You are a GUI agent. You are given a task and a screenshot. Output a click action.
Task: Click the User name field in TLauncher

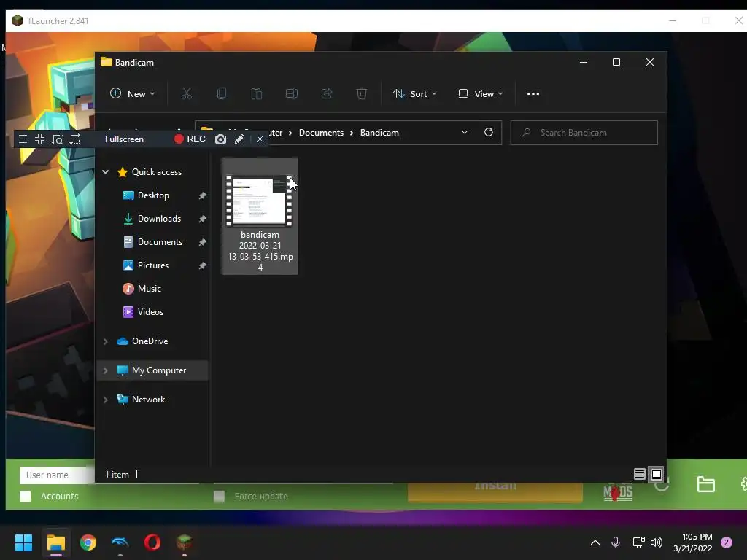[x=57, y=475]
